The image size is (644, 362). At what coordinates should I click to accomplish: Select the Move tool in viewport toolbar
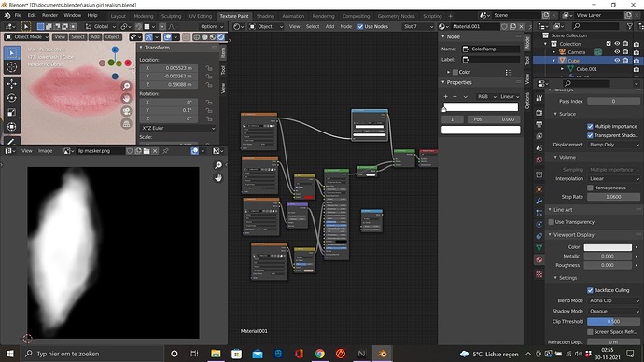coord(11,84)
